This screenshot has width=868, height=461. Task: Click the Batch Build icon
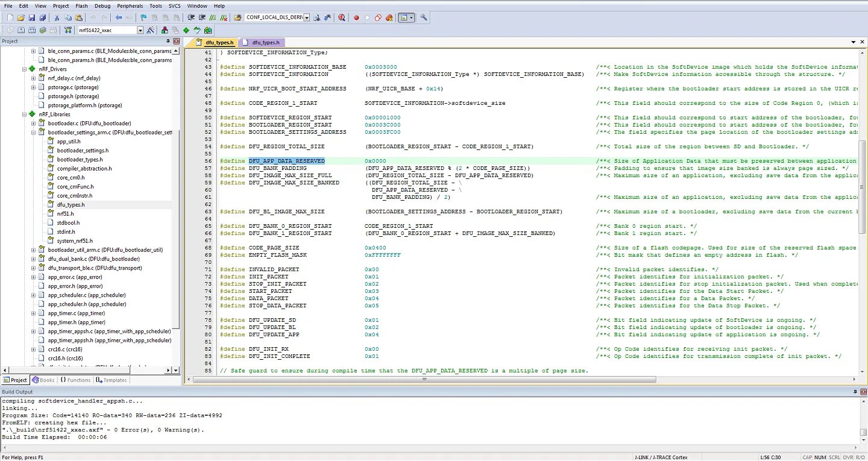point(43,30)
